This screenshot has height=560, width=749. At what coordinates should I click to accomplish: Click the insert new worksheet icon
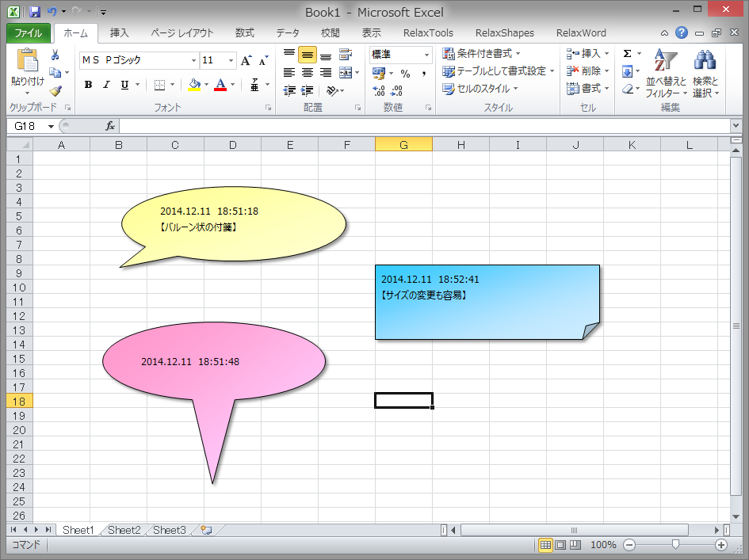pyautogui.click(x=206, y=530)
